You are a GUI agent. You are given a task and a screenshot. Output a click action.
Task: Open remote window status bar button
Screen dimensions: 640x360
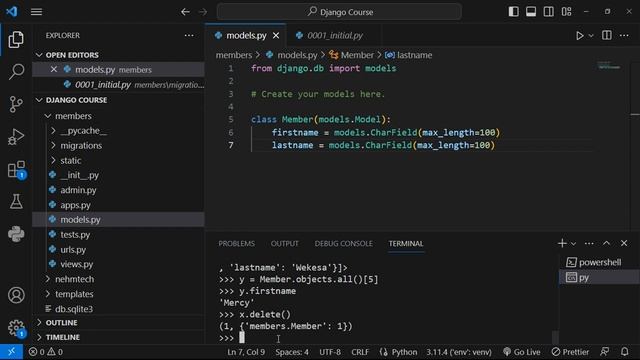[11, 352]
